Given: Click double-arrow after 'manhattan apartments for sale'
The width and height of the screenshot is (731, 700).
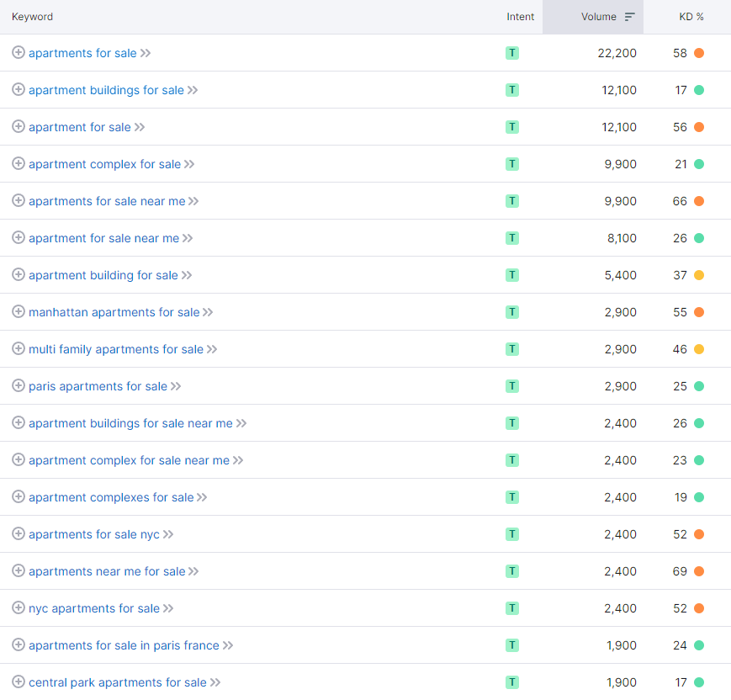Looking at the screenshot, I should coord(208,312).
